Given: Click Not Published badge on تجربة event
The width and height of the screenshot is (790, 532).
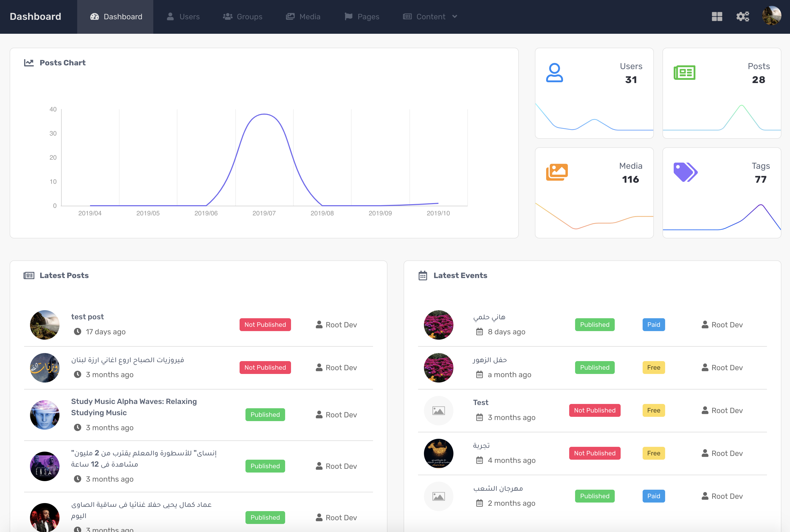Looking at the screenshot, I should [x=595, y=453].
